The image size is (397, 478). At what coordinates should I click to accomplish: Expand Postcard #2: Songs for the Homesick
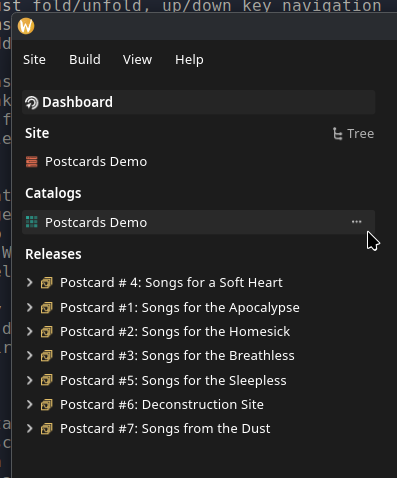pyautogui.click(x=29, y=332)
